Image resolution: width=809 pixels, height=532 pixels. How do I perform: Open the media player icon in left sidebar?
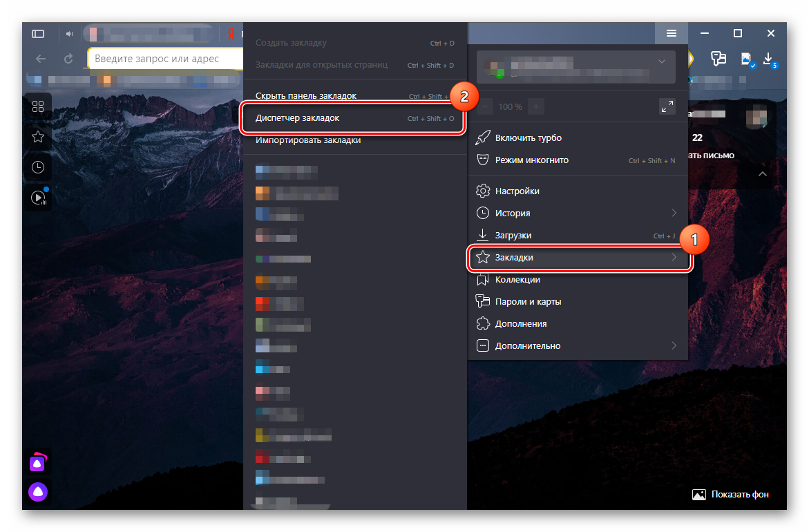coord(38,198)
